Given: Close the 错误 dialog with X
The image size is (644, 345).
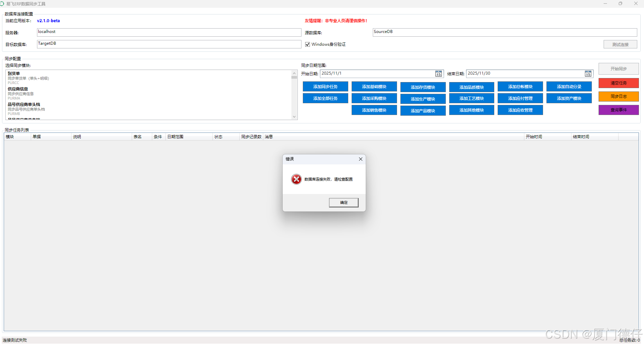Looking at the screenshot, I should (360, 159).
